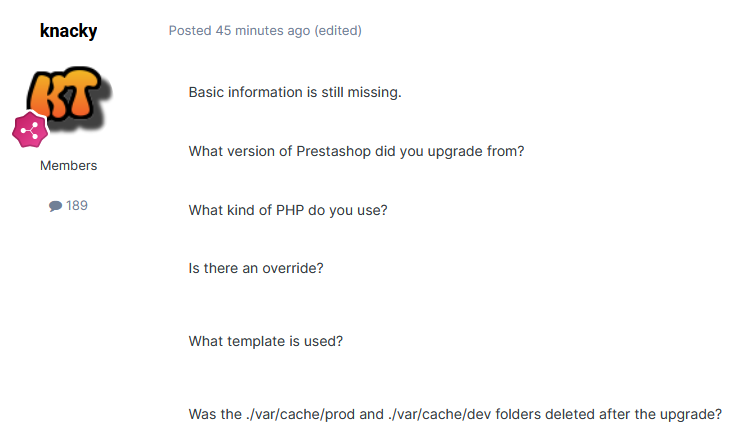This screenshot has height=432, width=734.
Task: Click the 'What kind of PHP' line
Action: (x=288, y=211)
